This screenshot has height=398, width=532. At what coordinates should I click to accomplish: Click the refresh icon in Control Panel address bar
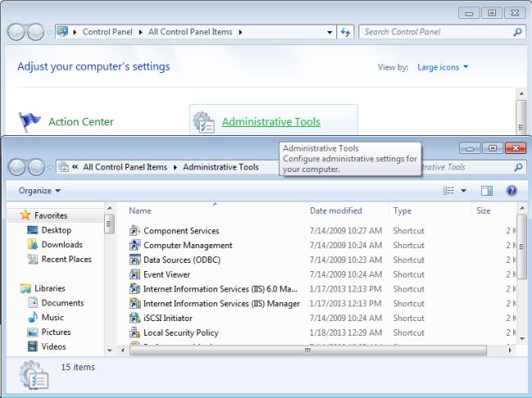(x=345, y=32)
